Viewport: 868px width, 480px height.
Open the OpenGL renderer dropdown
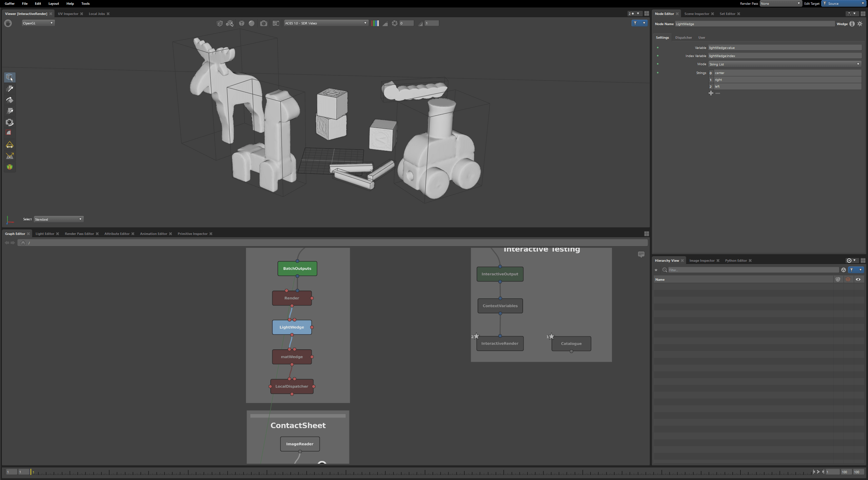[38, 23]
